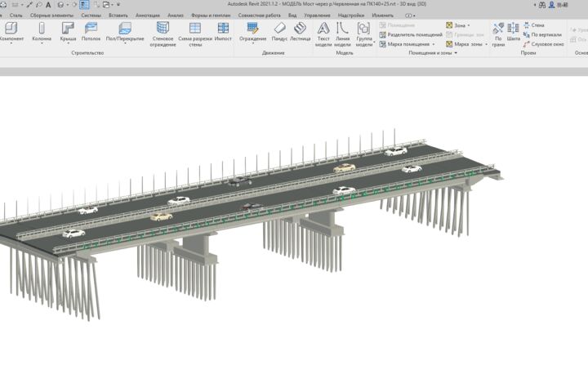Click the user sign-in icon in title bar
The height and width of the screenshot is (392, 588).
coord(552,5)
